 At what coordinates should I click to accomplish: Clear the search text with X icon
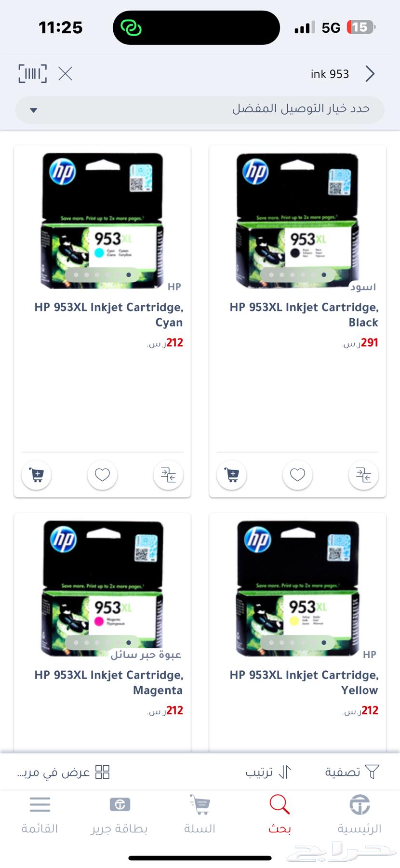65,74
